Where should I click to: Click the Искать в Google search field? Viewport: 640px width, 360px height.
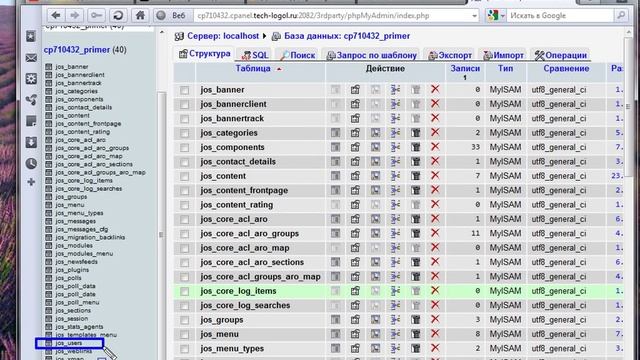(x=560, y=16)
